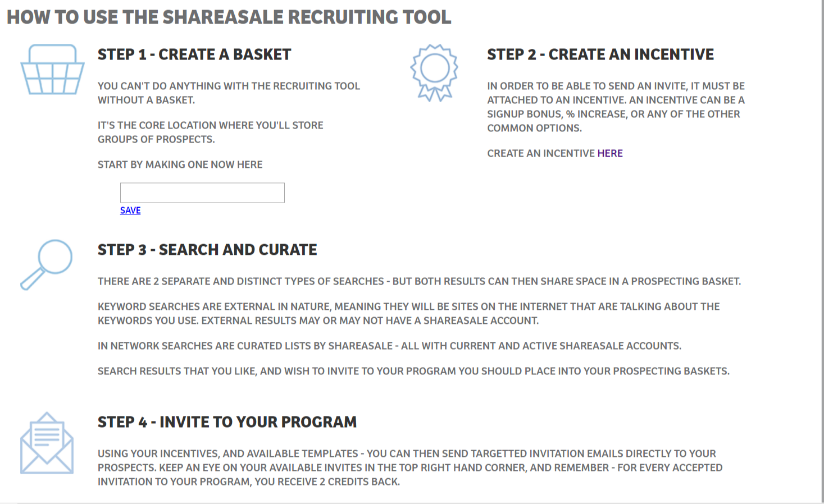The image size is (824, 504).
Task: Click the 'In network searches are curated lists' sentence
Action: (389, 346)
